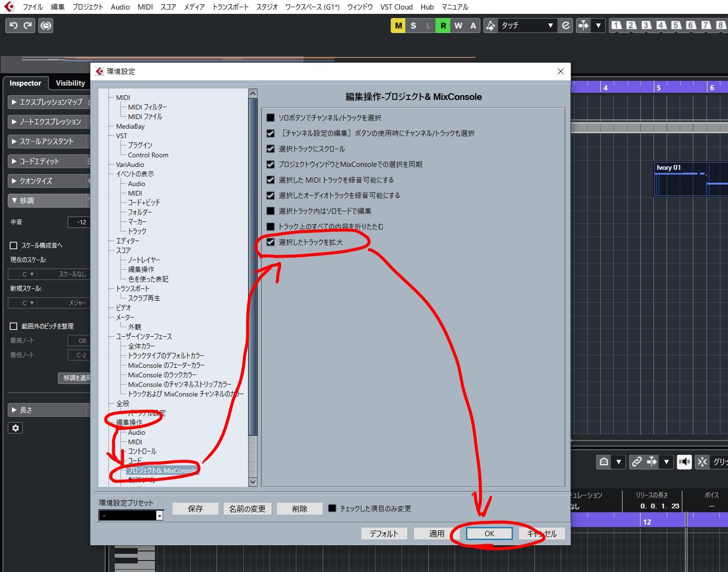Click the yellow M mute state button

398,26
